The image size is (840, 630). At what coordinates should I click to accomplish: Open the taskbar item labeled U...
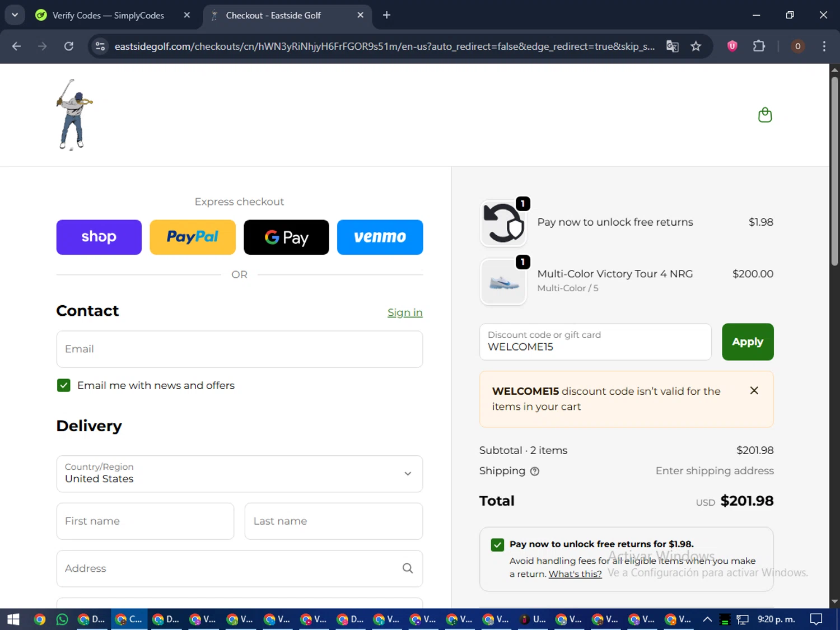coord(533,619)
